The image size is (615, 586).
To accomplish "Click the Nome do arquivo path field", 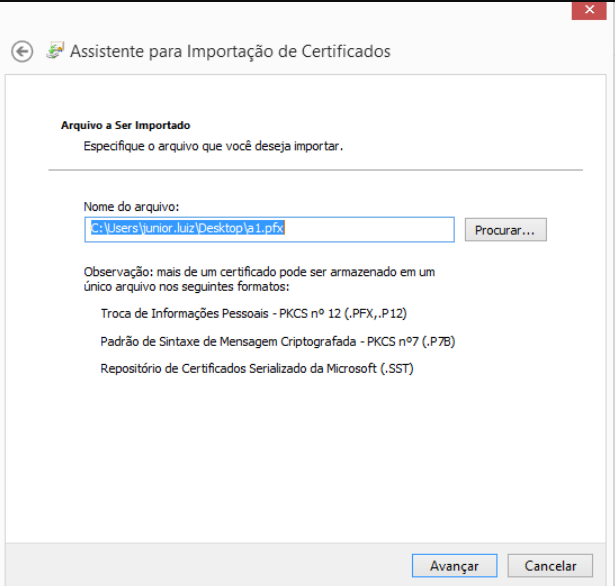I will pos(269,229).
